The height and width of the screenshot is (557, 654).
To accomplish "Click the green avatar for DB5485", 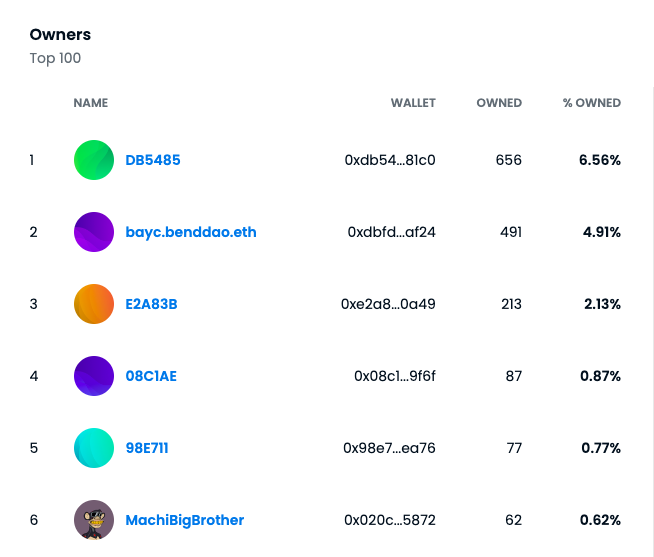I will tap(94, 160).
